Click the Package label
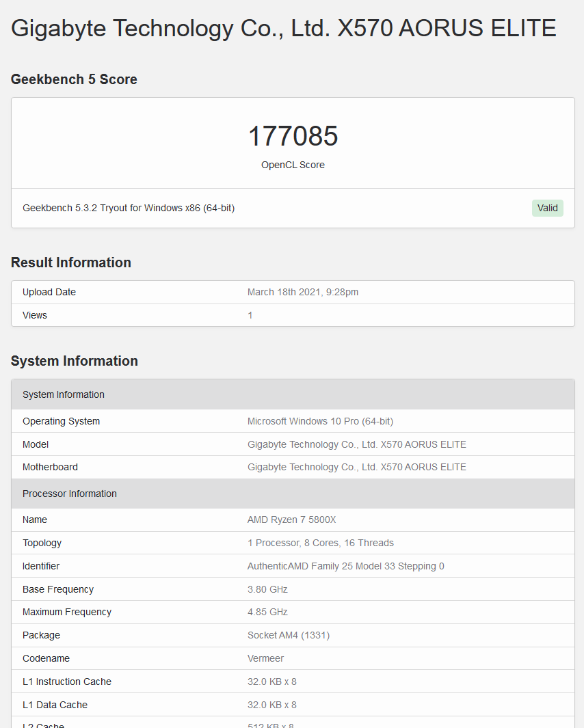 pos(41,635)
